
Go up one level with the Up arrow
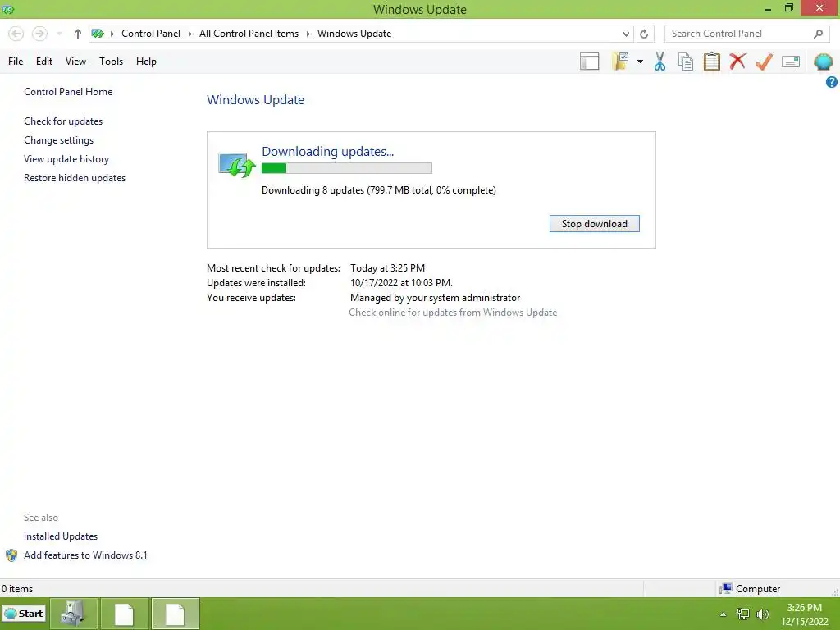click(78, 34)
